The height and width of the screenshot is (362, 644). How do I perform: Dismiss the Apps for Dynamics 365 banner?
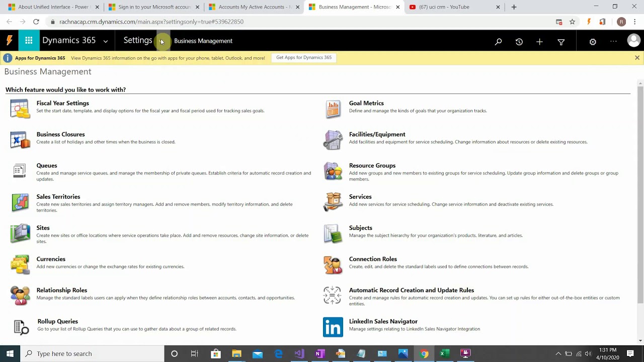click(637, 58)
